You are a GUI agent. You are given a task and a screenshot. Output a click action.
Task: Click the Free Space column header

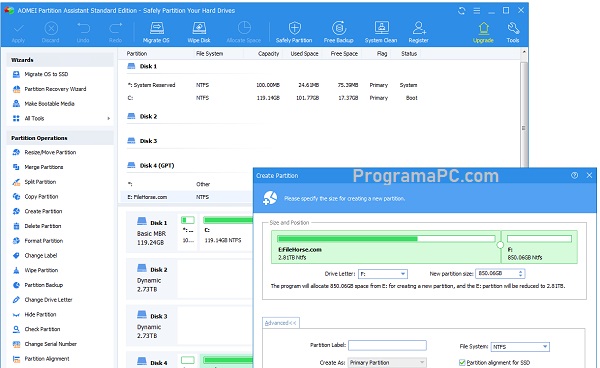pyautogui.click(x=344, y=54)
